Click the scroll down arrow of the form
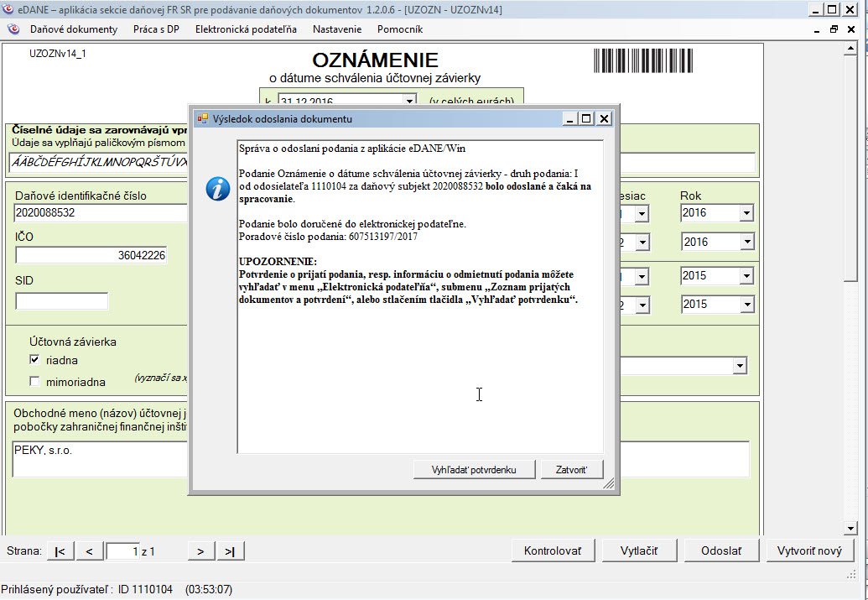The width and height of the screenshot is (868, 600). [850, 528]
